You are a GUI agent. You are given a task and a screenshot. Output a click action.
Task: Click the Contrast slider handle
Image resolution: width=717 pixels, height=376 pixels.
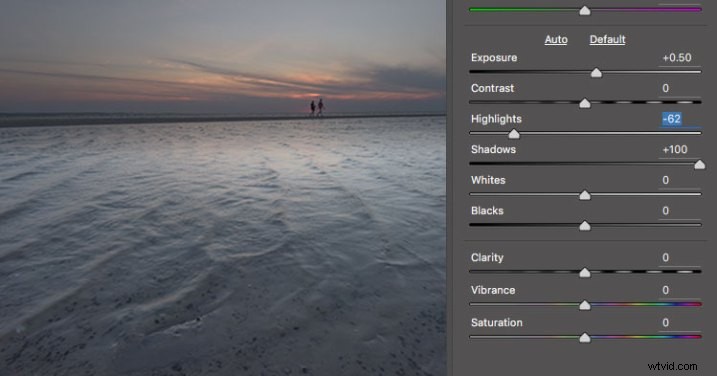[584, 103]
